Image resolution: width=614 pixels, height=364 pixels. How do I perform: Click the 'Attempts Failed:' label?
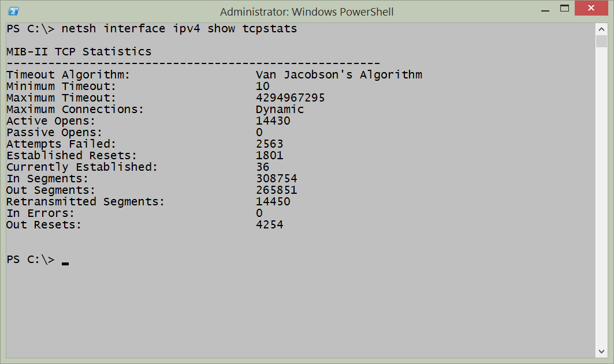[61, 144]
